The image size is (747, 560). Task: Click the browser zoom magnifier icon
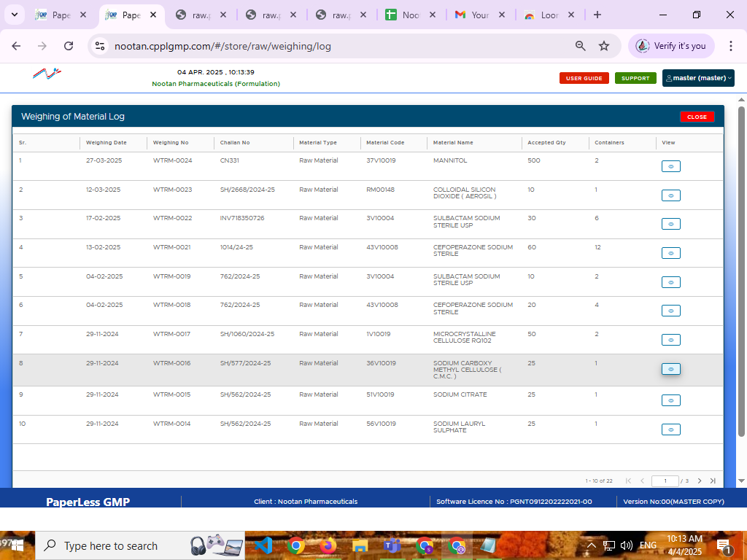pos(581,46)
